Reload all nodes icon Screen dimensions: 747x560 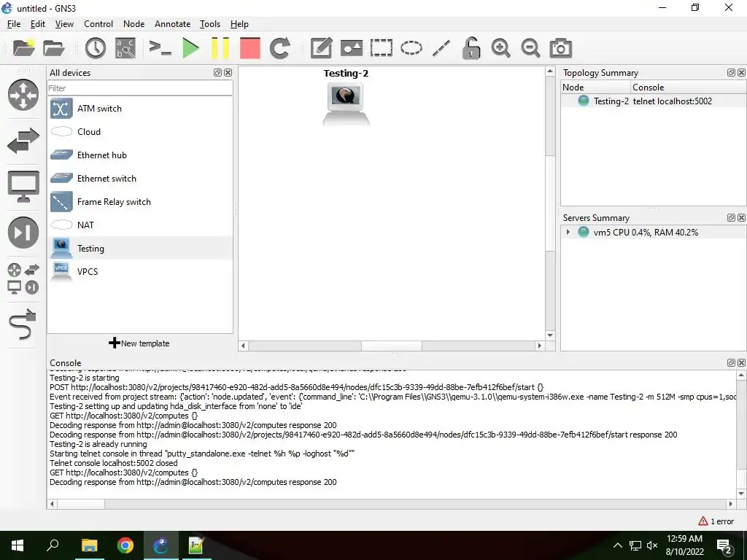[279, 48]
